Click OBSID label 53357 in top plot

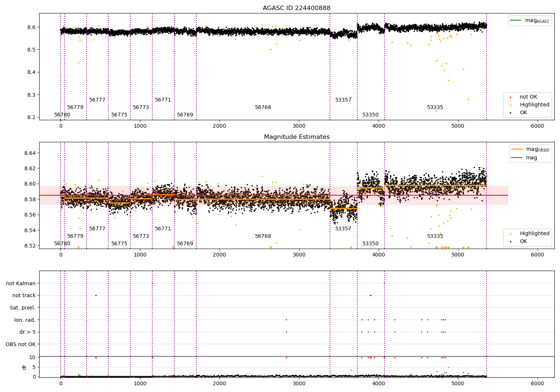[x=343, y=100]
